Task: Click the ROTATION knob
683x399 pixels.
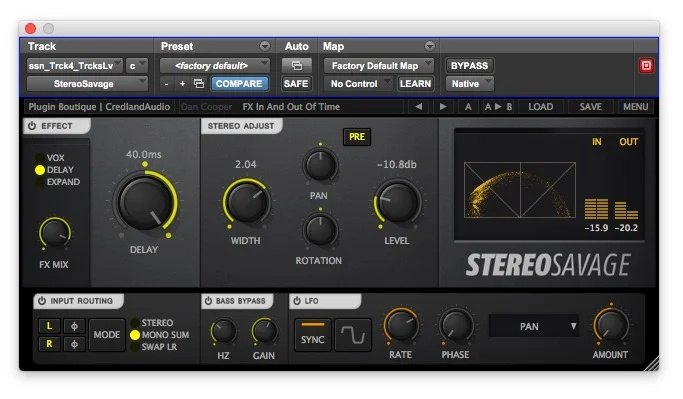Action: click(320, 230)
